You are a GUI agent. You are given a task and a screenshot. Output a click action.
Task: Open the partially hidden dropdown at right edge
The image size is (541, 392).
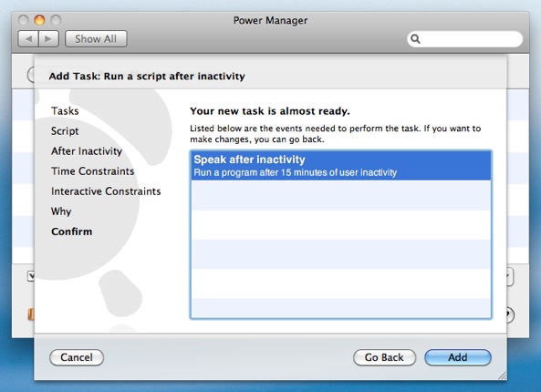coord(510,277)
